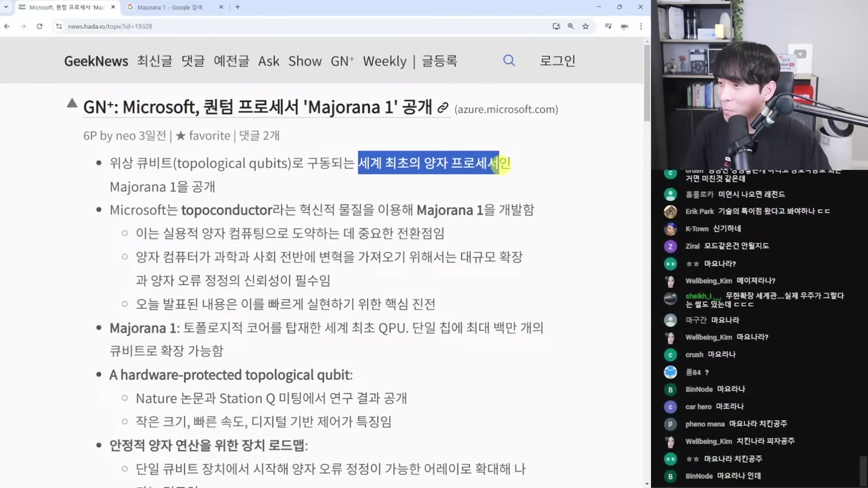Image resolution: width=868 pixels, height=488 pixels.
Task: Upvote the Majorana 1 article triangle
Action: click(x=72, y=103)
